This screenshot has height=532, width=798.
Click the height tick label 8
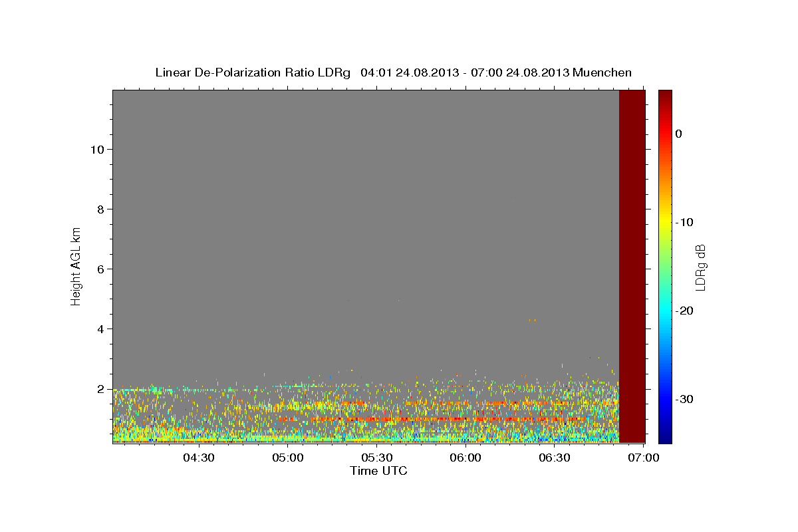(x=99, y=209)
